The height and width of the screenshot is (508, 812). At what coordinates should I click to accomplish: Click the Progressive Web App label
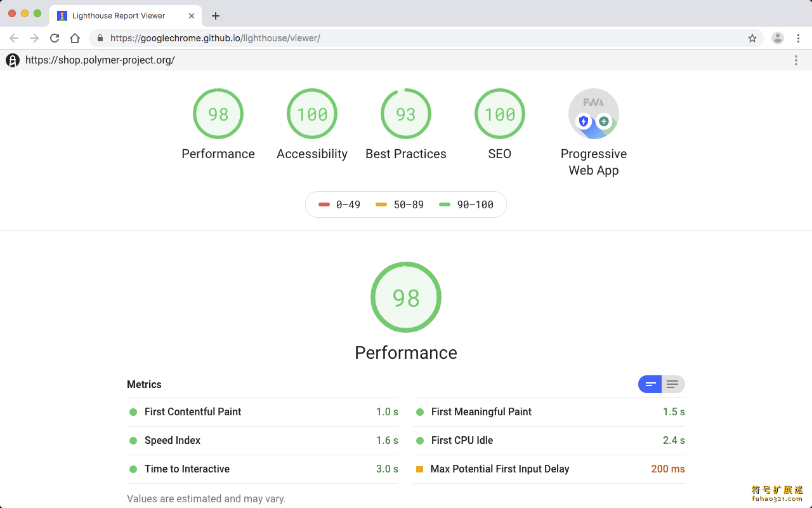click(594, 162)
